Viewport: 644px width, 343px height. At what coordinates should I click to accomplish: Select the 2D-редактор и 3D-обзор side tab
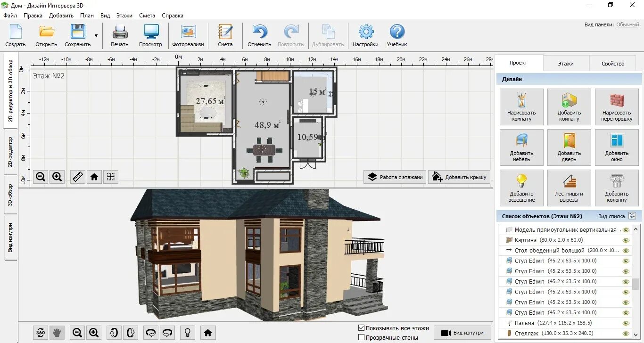click(11, 90)
